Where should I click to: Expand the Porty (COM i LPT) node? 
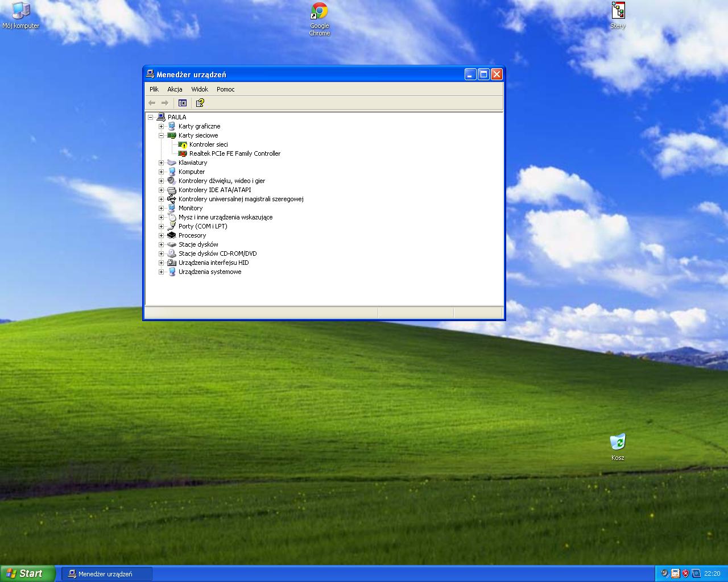[161, 226]
